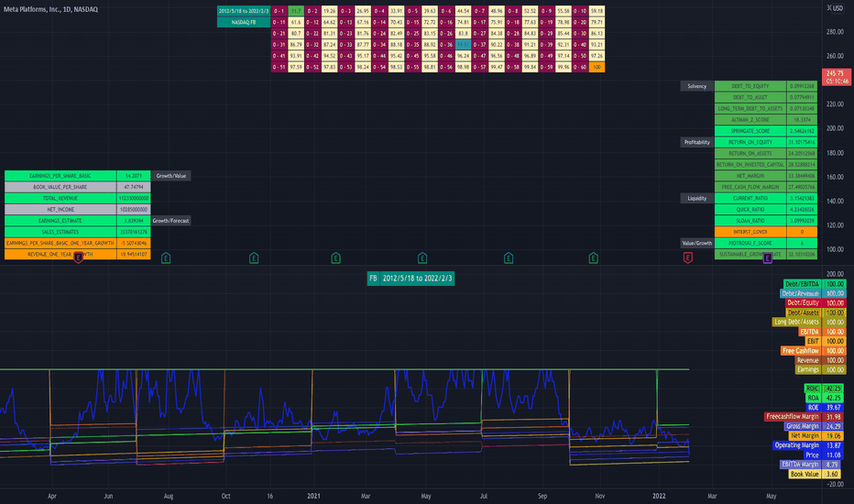Image resolution: width=854 pixels, height=504 pixels.
Task: Select the EARNINGS_ESTIMATE row label
Action: (60, 221)
